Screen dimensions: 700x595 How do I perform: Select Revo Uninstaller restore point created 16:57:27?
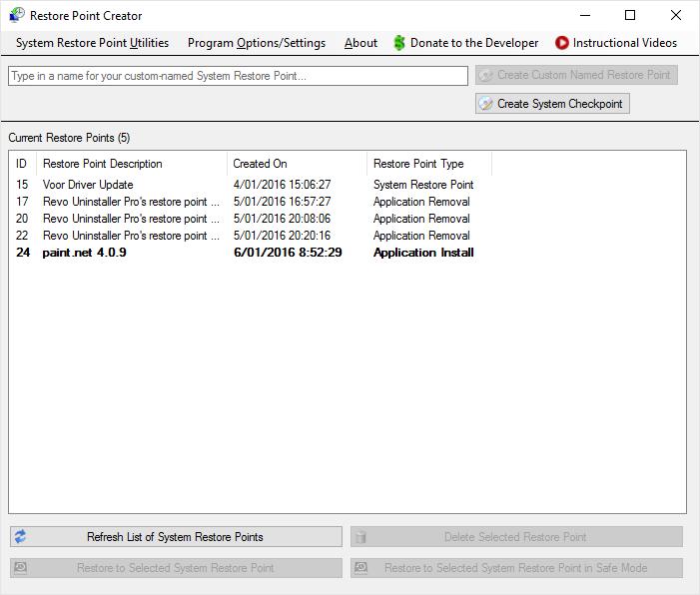click(130, 202)
